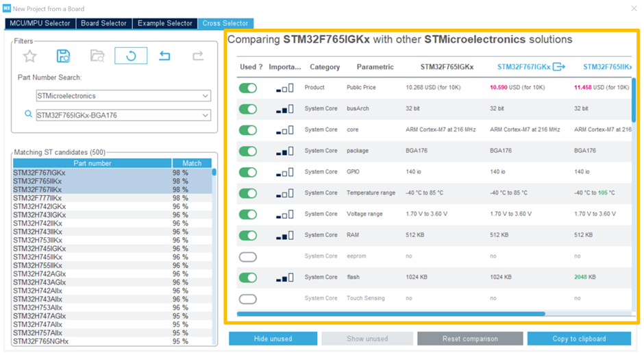Image resolution: width=644 pixels, height=355 pixels.
Task: Click the reset filters circular arrow icon
Action: (131, 56)
